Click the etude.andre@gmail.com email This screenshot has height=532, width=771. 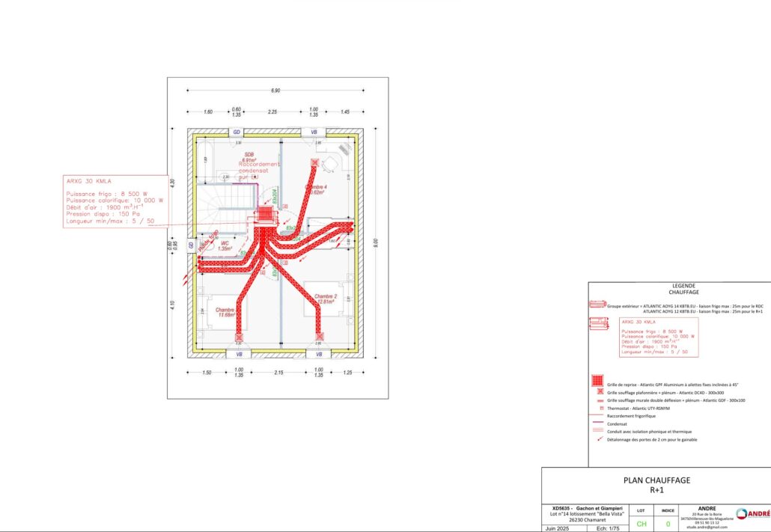(707, 527)
